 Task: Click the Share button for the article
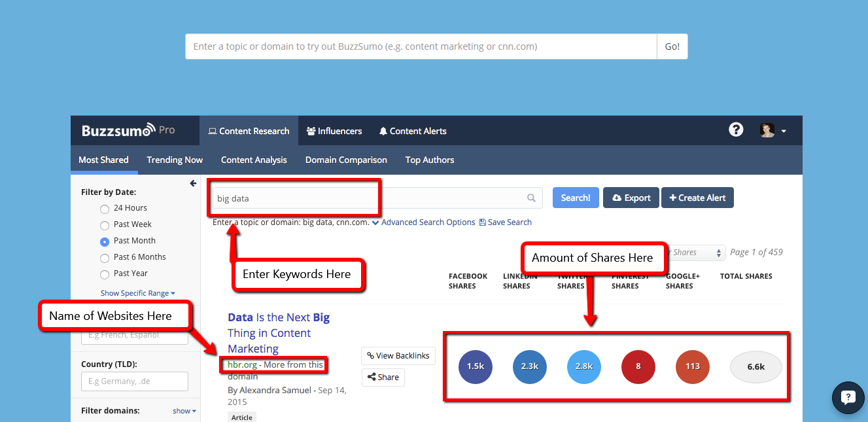[383, 377]
